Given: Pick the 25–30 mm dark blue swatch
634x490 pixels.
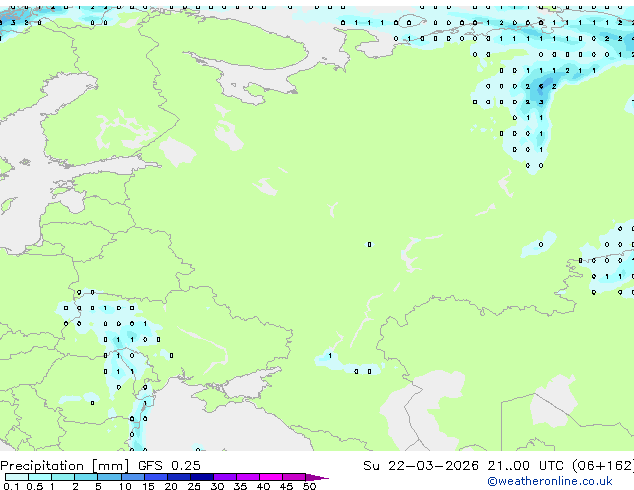Looking at the screenshot, I should tap(202, 477).
